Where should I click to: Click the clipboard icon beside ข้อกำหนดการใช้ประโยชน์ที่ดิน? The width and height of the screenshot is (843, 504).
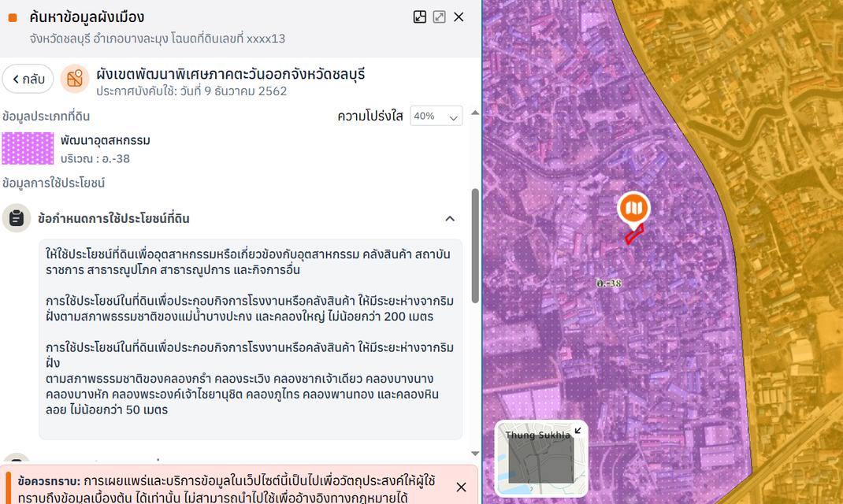tap(16, 218)
